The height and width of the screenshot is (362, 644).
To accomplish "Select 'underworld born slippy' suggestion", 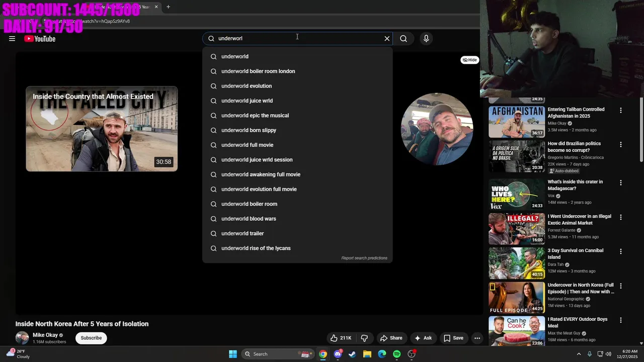I will [x=297, y=130].
